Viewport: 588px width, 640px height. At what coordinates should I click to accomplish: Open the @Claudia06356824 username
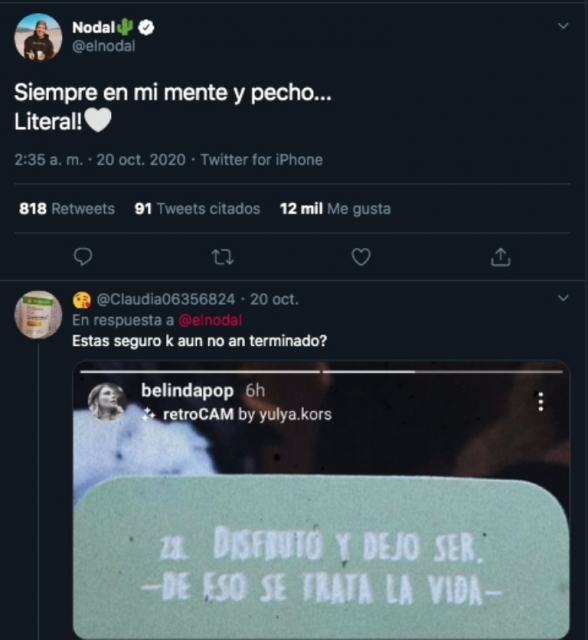point(166,300)
